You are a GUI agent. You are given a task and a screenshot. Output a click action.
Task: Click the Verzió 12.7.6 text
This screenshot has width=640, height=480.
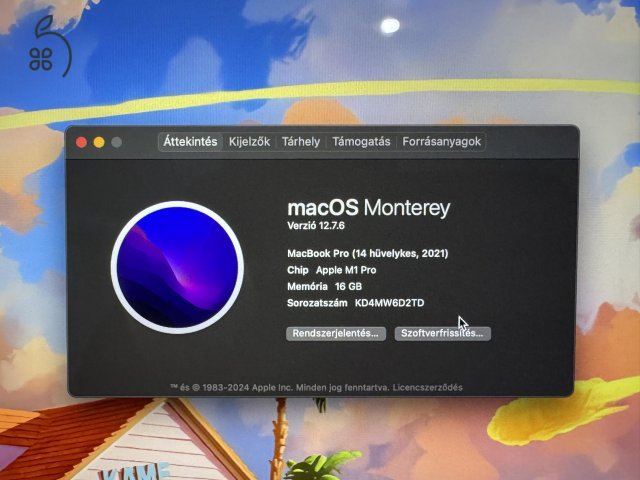pos(316,226)
